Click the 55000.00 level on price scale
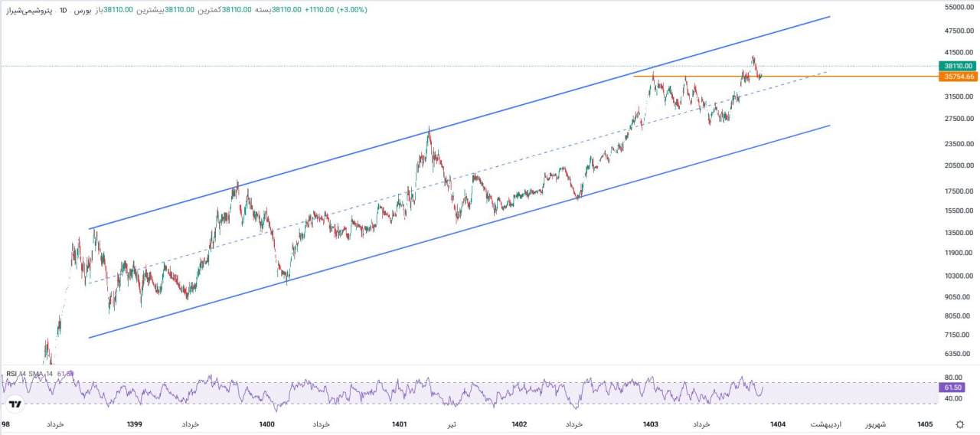Viewport: 980px width, 435px height. (x=957, y=7)
